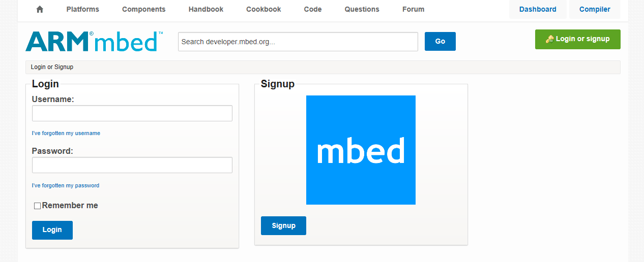Screen dimensions: 644x262
Task: Go to the Handbook section
Action: 206,9
